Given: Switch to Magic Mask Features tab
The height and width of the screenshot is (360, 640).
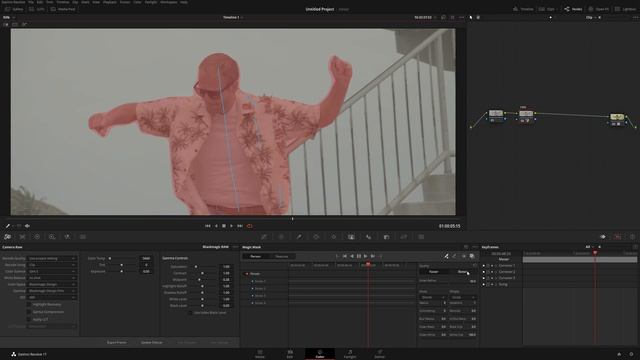Looking at the screenshot, I should [282, 256].
